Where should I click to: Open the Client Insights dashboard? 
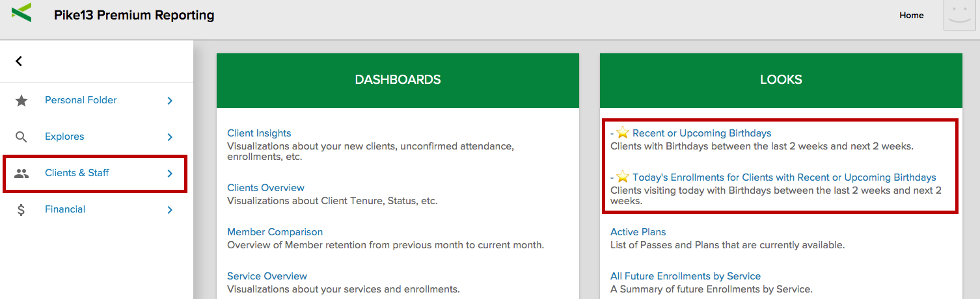tap(259, 133)
